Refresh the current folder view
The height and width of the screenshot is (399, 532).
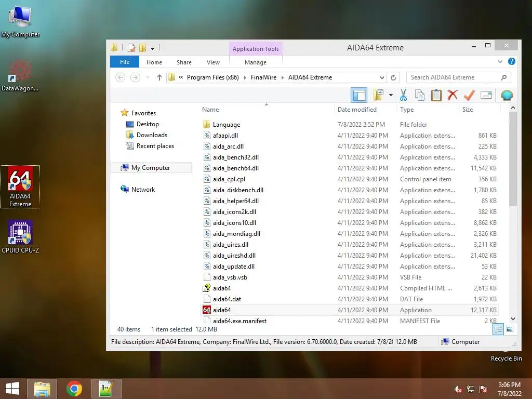tap(393, 78)
